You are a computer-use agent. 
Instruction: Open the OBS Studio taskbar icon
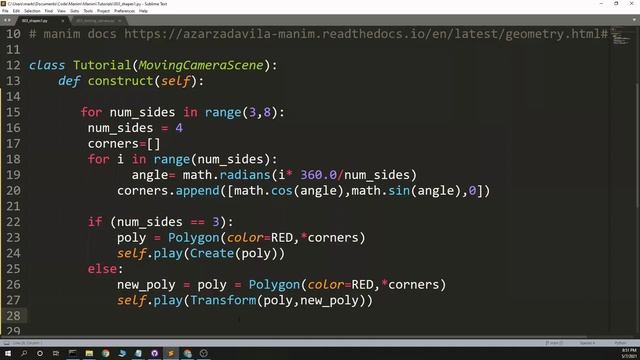click(x=204, y=353)
